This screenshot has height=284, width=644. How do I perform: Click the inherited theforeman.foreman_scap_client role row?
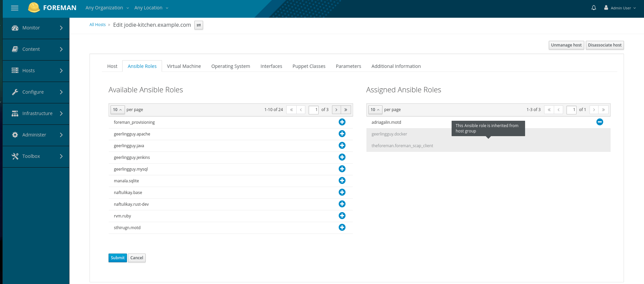[x=488, y=146]
